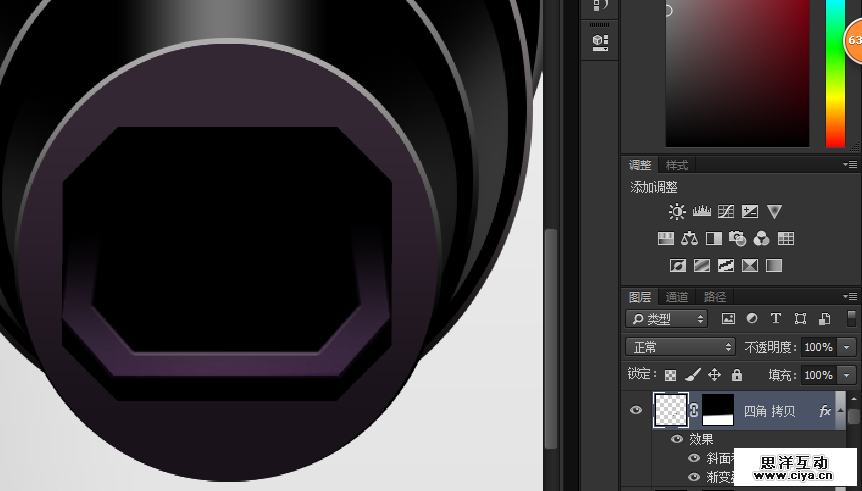862x491 pixels.
Task: Add a Color Balance adjustment
Action: pyautogui.click(x=690, y=239)
